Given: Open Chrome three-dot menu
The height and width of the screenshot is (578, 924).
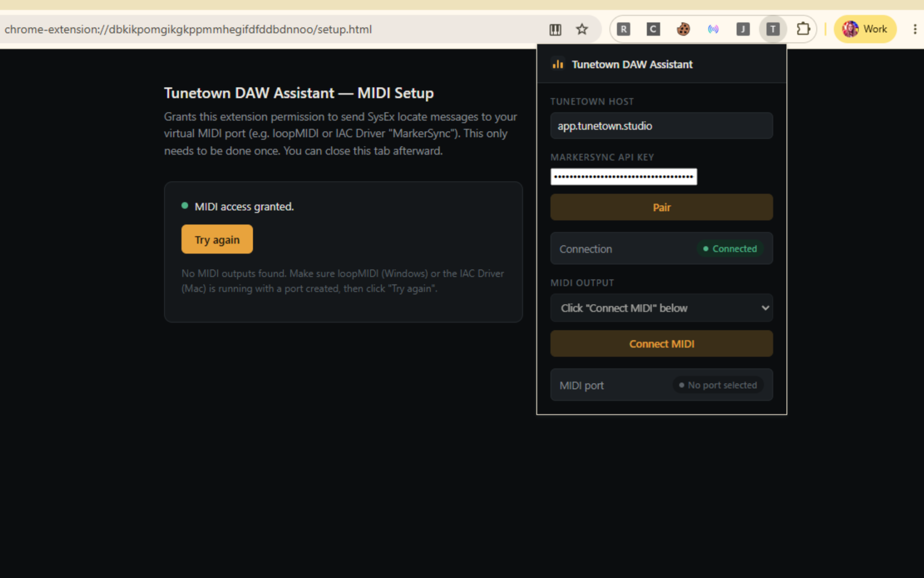Looking at the screenshot, I should 915,29.
